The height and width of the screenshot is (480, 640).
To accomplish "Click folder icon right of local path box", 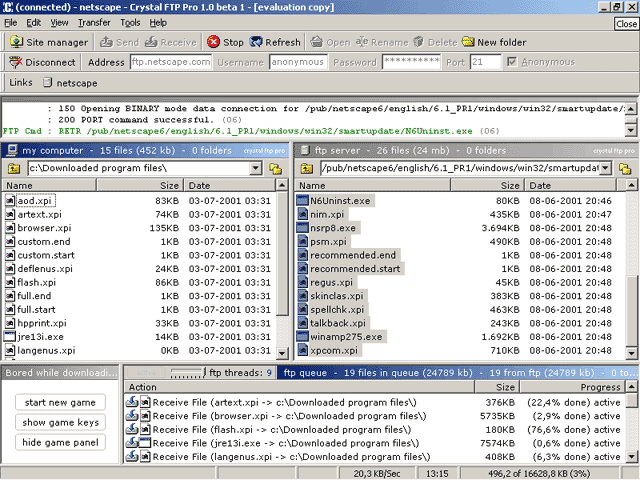I will [x=276, y=168].
